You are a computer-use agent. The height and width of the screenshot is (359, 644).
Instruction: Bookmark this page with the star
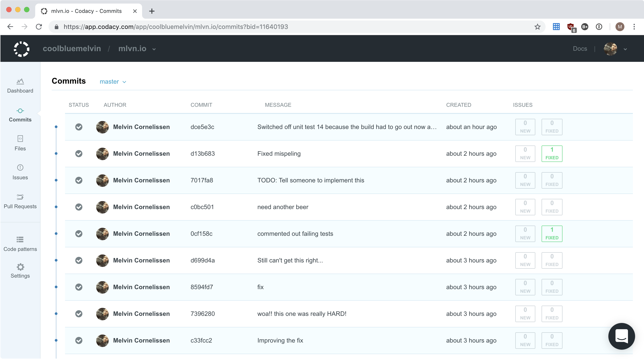[x=538, y=27]
